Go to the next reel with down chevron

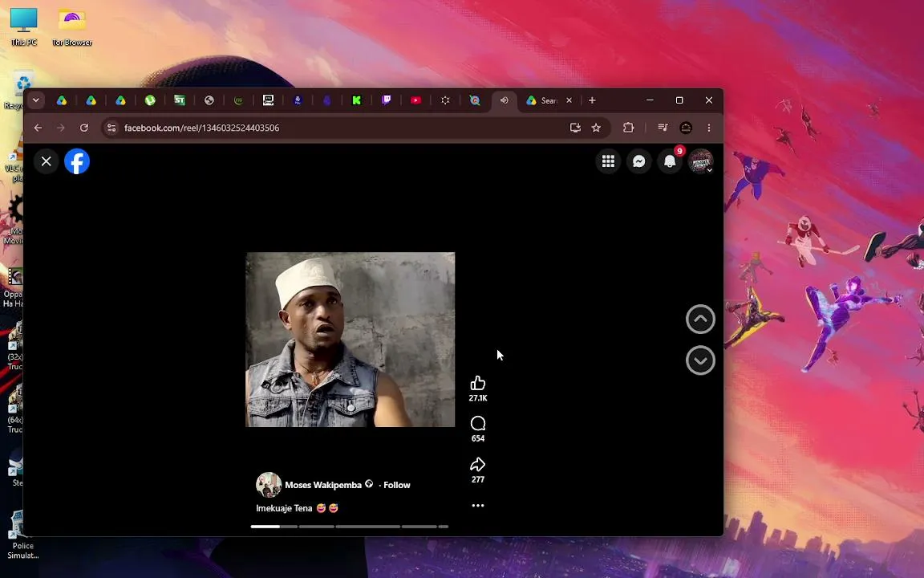coord(701,360)
